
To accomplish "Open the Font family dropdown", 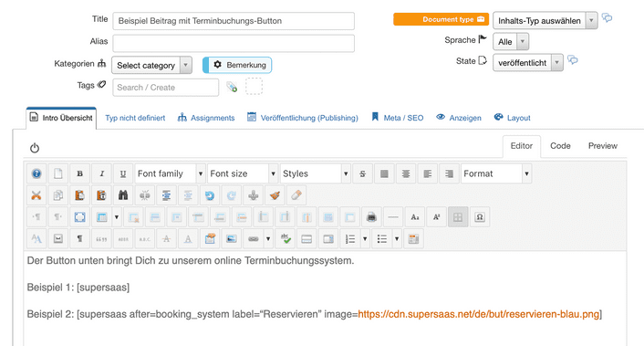I will click(x=170, y=173).
